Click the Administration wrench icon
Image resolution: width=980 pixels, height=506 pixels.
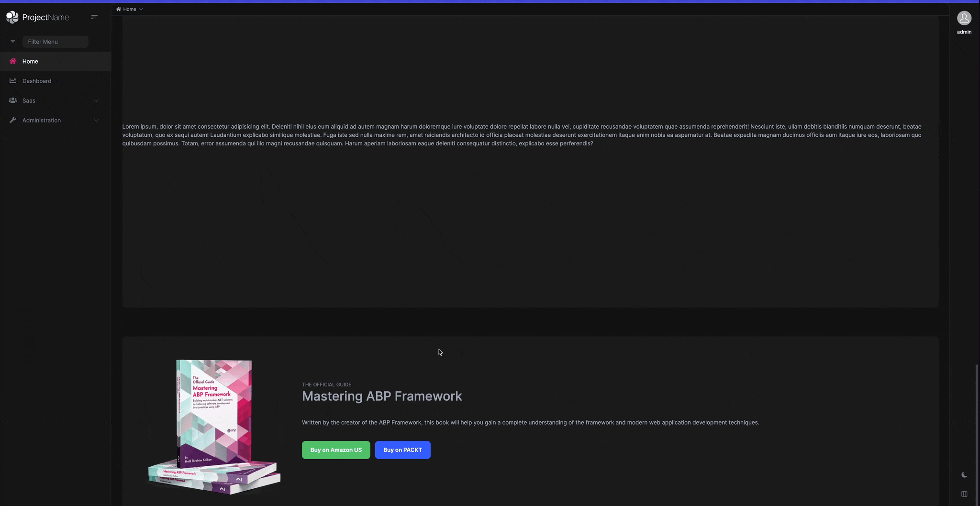click(x=13, y=120)
